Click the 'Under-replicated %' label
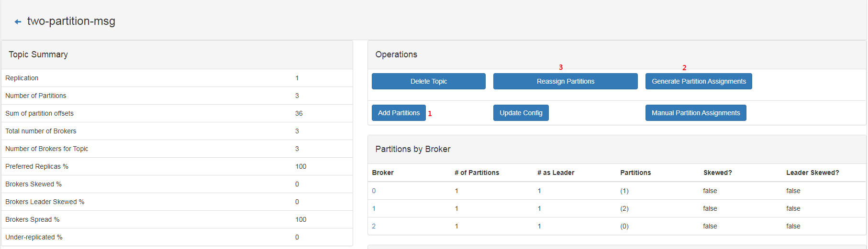This screenshot has width=868, height=249. 34,237
